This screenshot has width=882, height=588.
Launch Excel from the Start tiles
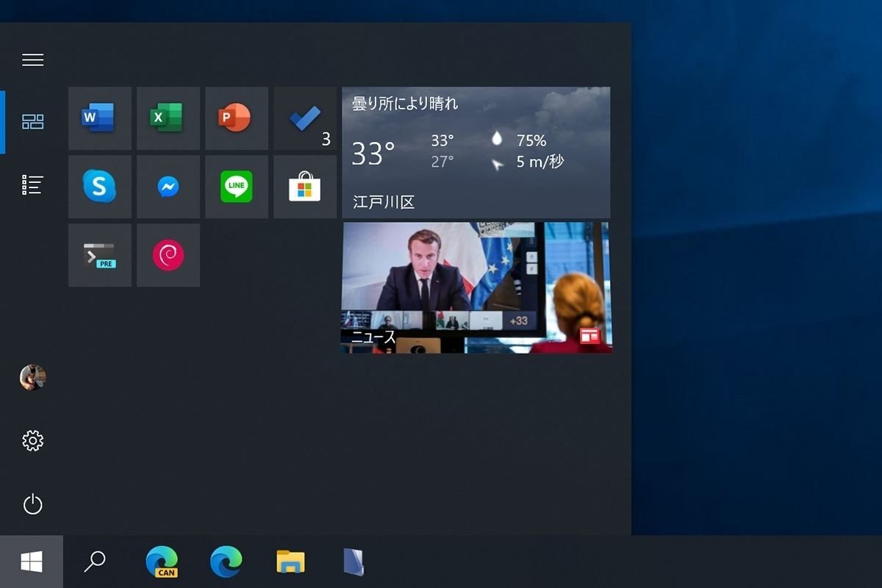(168, 118)
